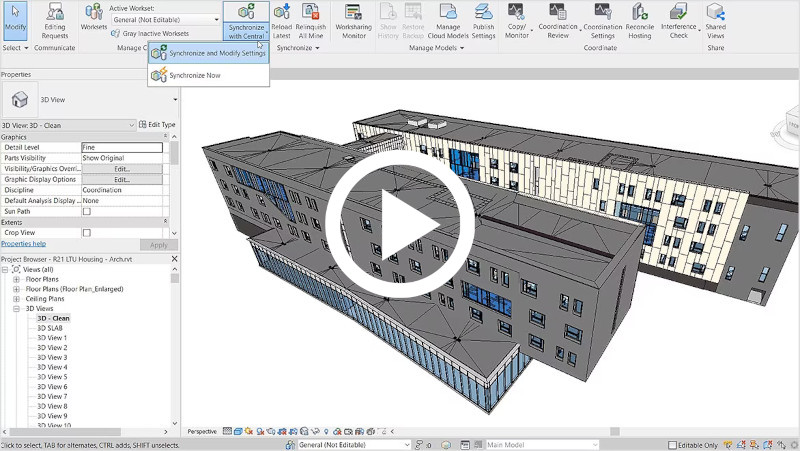The image size is (800, 451).
Task: Select 3D View 5 in the browser
Action: point(52,377)
